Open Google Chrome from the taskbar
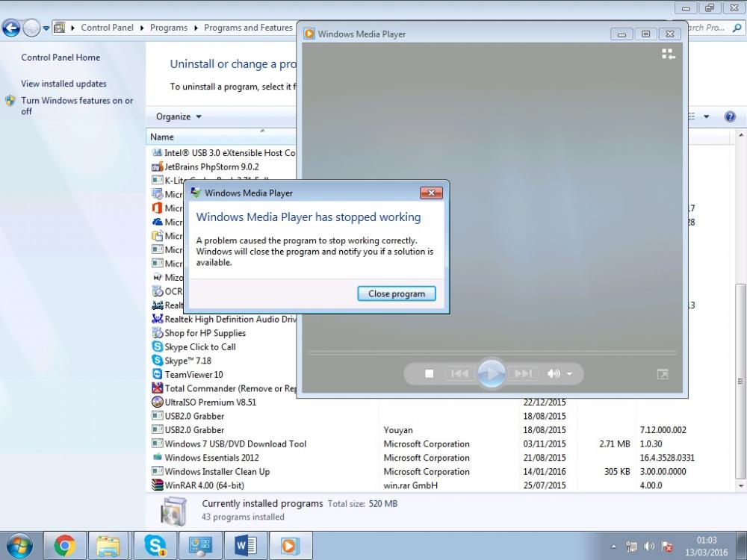747x560 pixels. (65, 546)
